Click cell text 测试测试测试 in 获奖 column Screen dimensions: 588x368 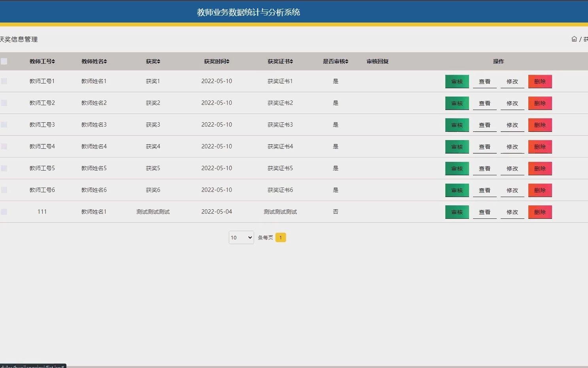click(153, 212)
